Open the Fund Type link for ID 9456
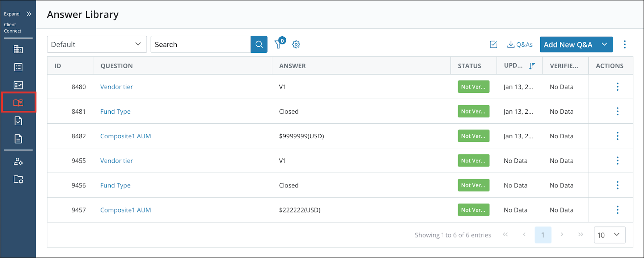Screen dimensions: 644x258 coord(115,185)
